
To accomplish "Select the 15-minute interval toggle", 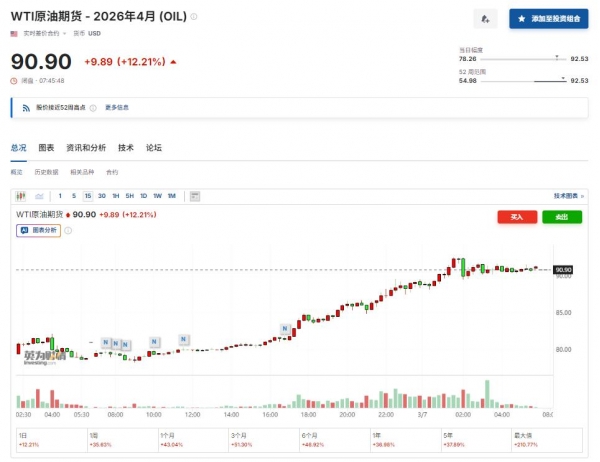I will coord(88,196).
